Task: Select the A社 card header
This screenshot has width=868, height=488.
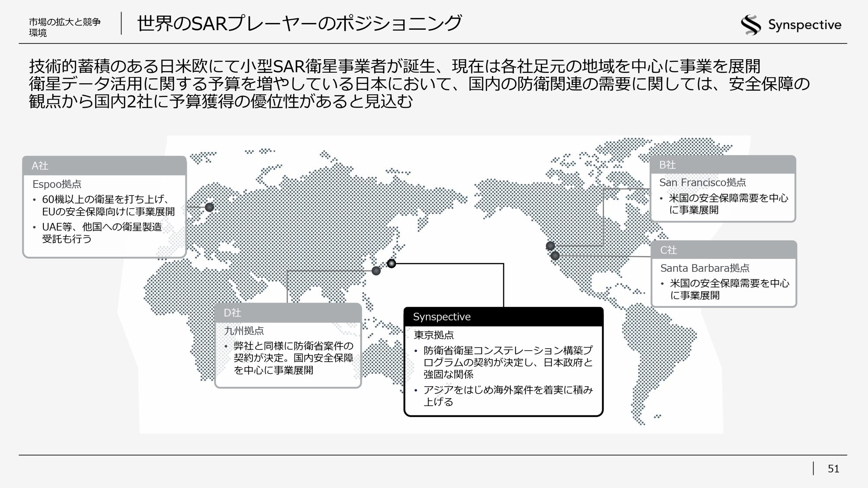Action: [104, 166]
